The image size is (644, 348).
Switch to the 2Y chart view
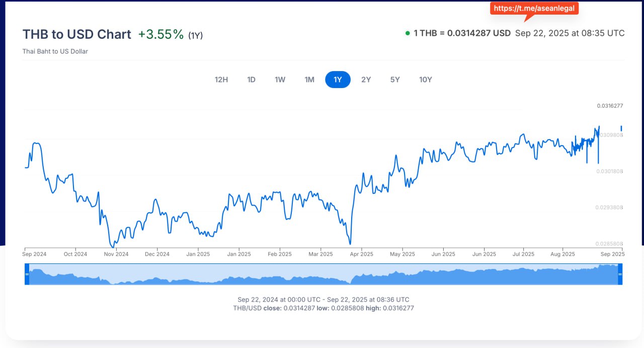pyautogui.click(x=366, y=80)
